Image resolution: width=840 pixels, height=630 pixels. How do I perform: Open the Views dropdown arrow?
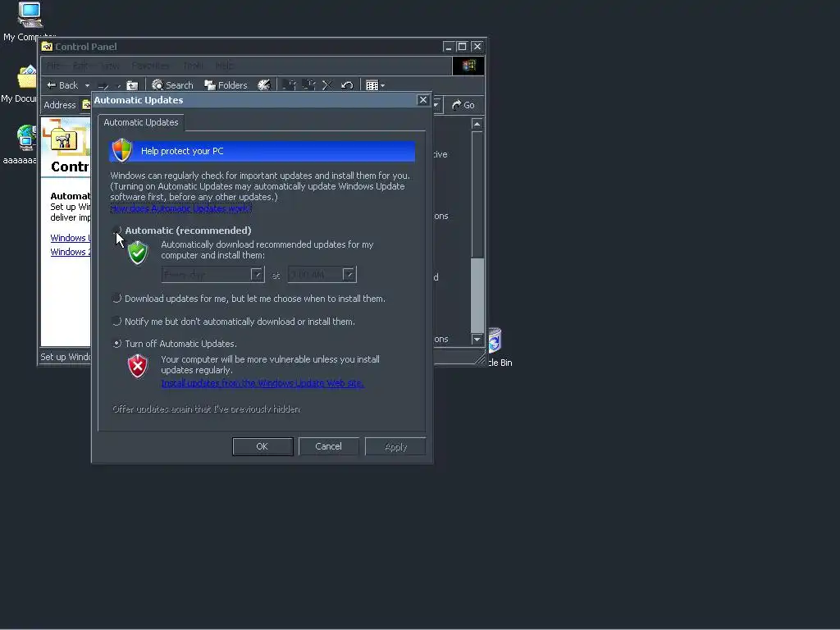click(382, 85)
